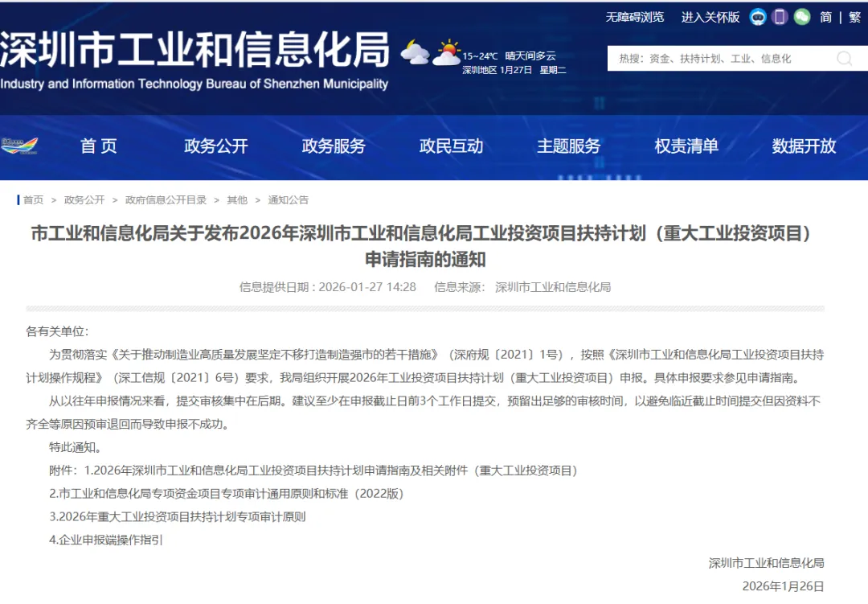
Task: Open the intelligent robot assistant icon
Action: click(758, 17)
